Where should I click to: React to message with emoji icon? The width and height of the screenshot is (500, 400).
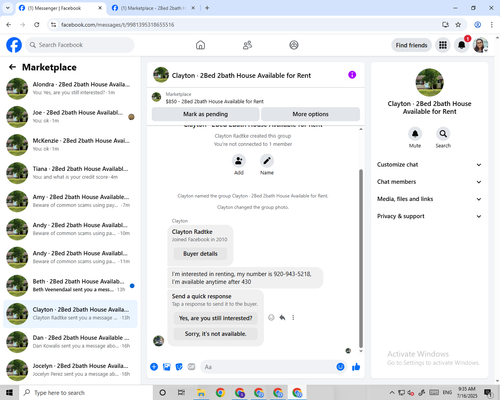tap(271, 318)
